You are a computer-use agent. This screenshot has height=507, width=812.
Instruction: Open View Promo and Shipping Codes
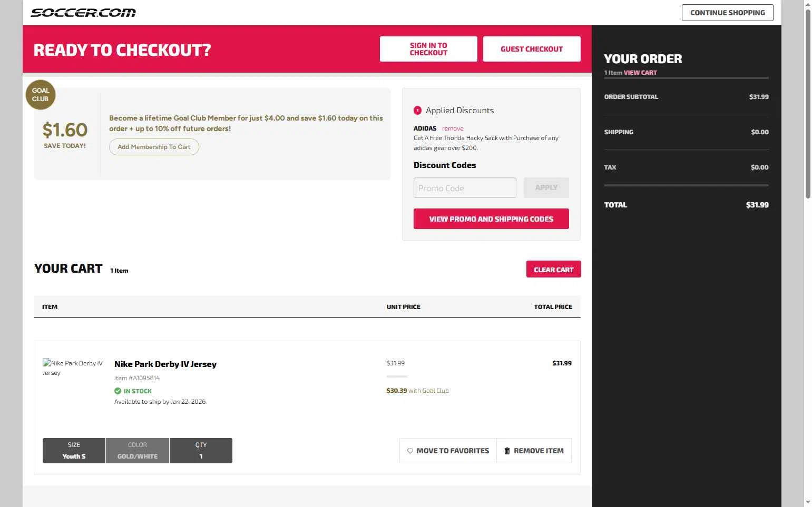point(491,219)
